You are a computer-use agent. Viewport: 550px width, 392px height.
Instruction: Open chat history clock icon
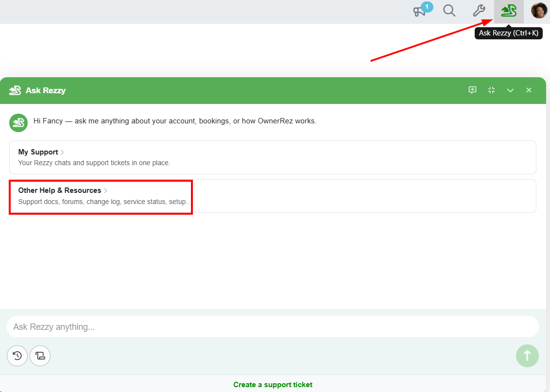tap(17, 356)
